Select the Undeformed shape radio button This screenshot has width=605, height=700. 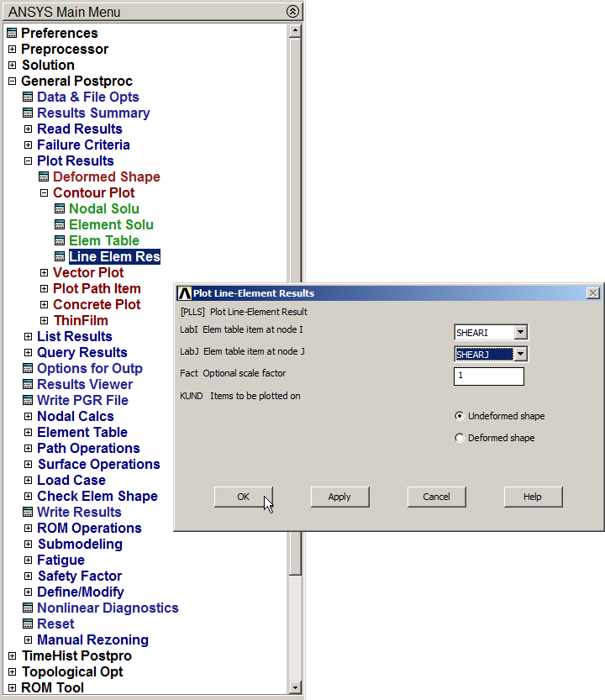459,416
